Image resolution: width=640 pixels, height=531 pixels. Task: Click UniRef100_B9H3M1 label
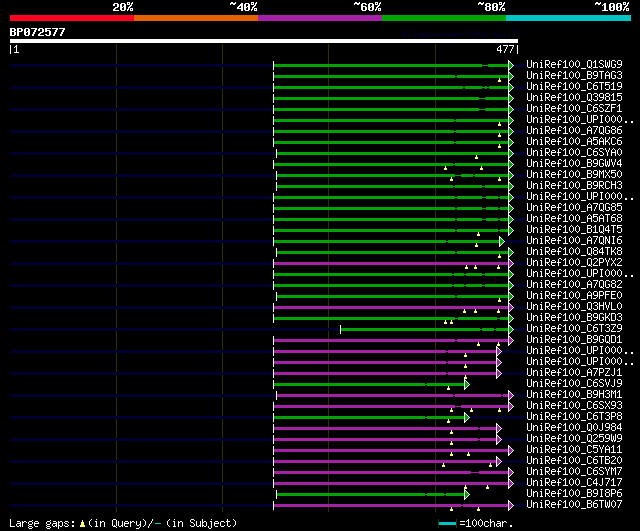[574, 395]
